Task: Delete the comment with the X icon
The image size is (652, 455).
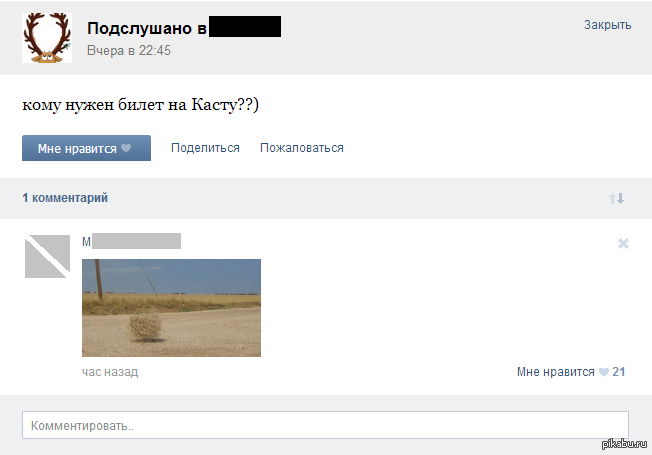Action: tap(623, 243)
